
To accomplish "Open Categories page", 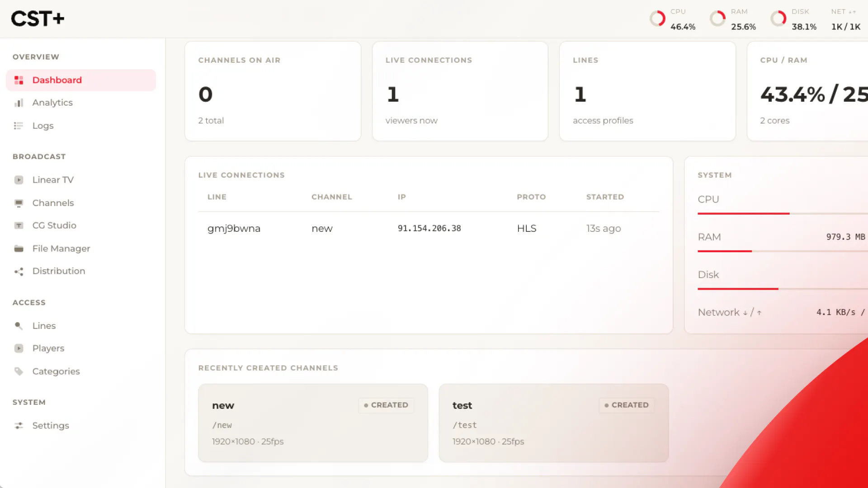I will point(81,371).
